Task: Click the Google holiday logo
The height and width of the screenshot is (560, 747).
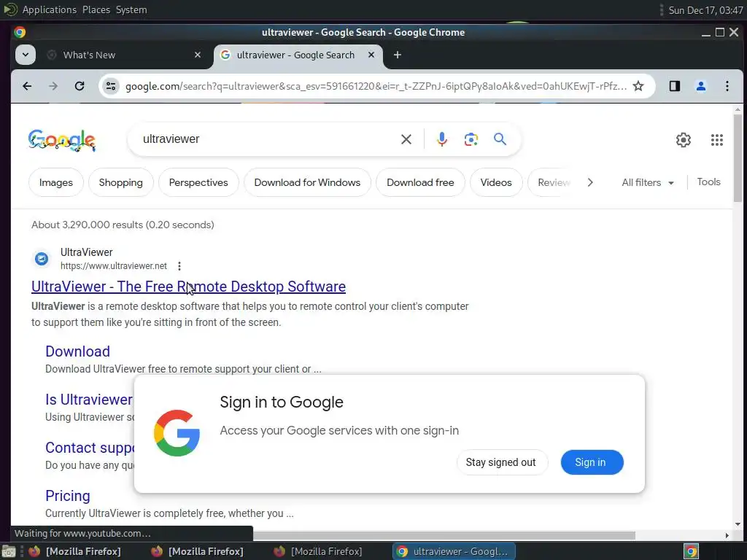Action: [62, 140]
